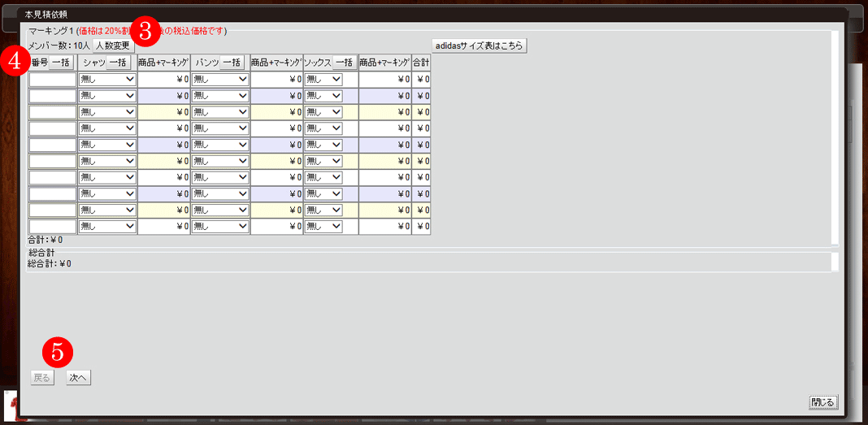This screenshot has height=425, width=868.
Task: Focus the 番号 field in second row
Action: 53,96
